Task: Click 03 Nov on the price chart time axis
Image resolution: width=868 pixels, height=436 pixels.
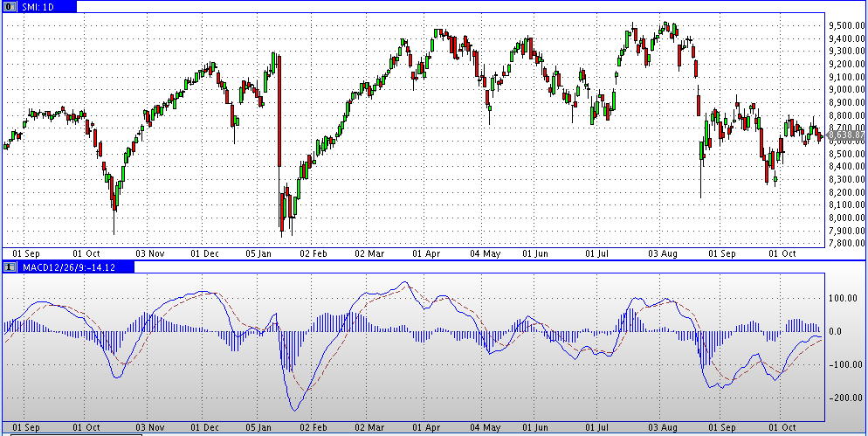Action: 150,253
